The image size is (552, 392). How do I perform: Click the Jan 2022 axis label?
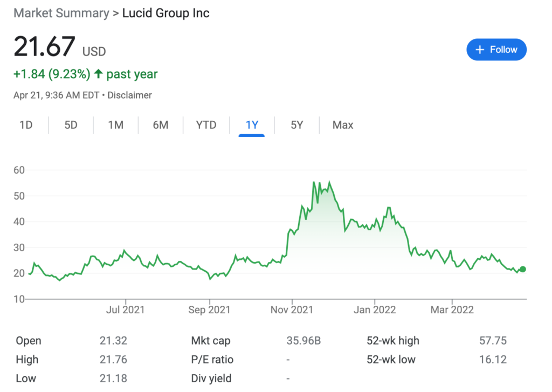tap(375, 310)
